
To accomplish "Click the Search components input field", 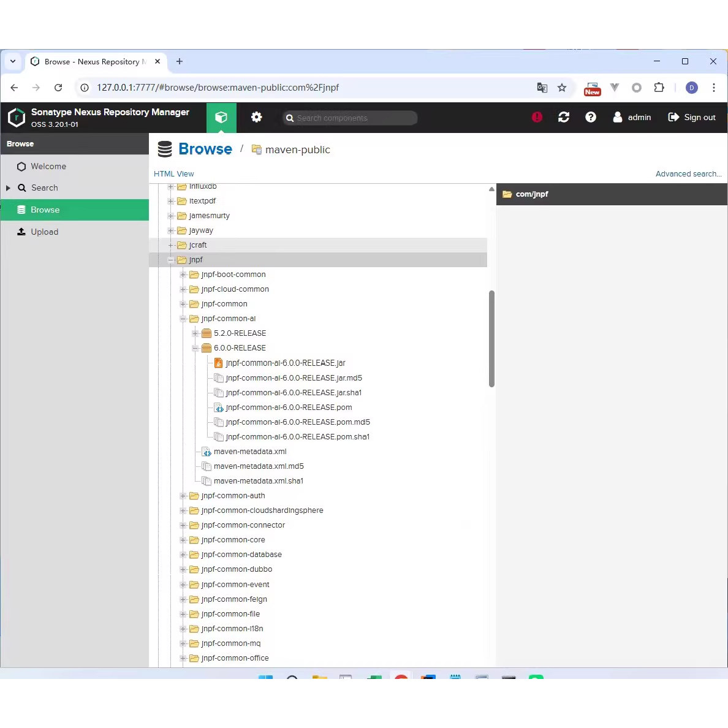I will pos(349,118).
